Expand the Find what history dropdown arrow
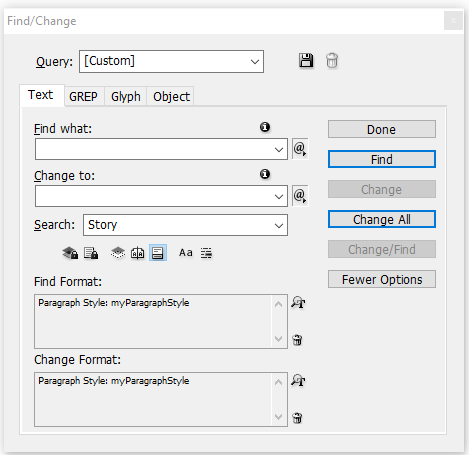 pos(279,149)
